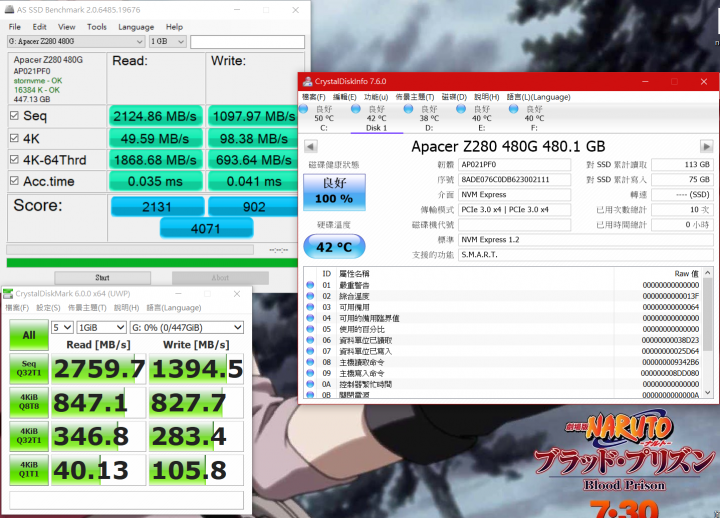Open 檔案(F) menu in CrystalDiskMark

click(x=17, y=308)
